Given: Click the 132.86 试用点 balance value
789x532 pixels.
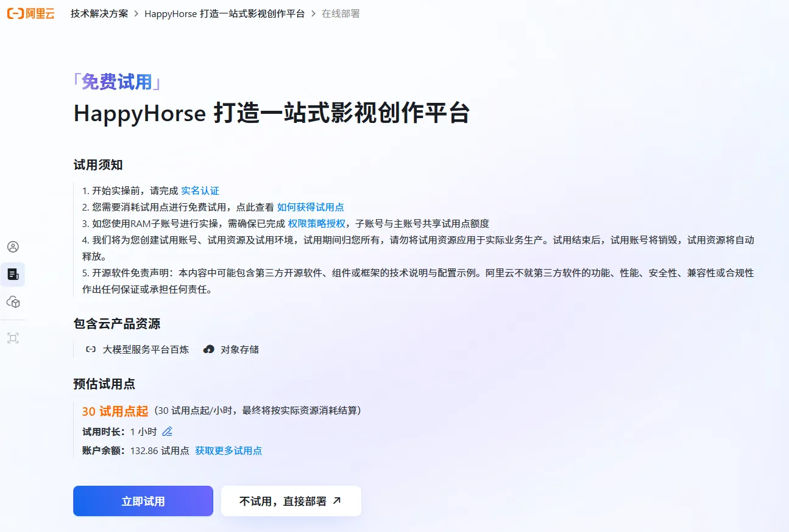Looking at the screenshot, I should tap(160, 450).
